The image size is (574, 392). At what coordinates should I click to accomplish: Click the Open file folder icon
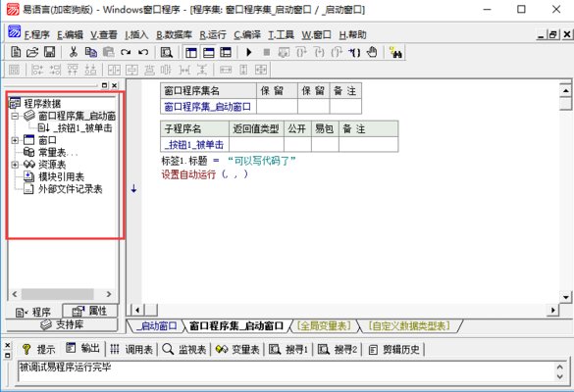pos(32,52)
